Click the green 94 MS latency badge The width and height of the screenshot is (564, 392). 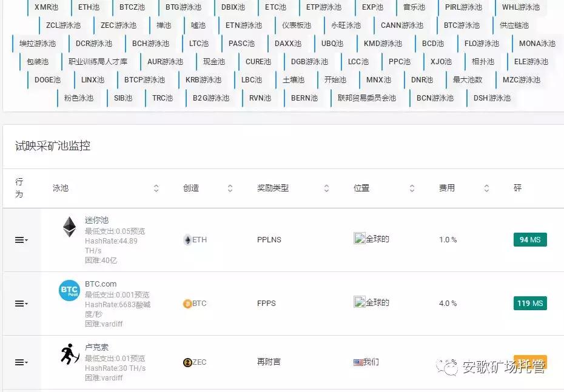click(529, 240)
